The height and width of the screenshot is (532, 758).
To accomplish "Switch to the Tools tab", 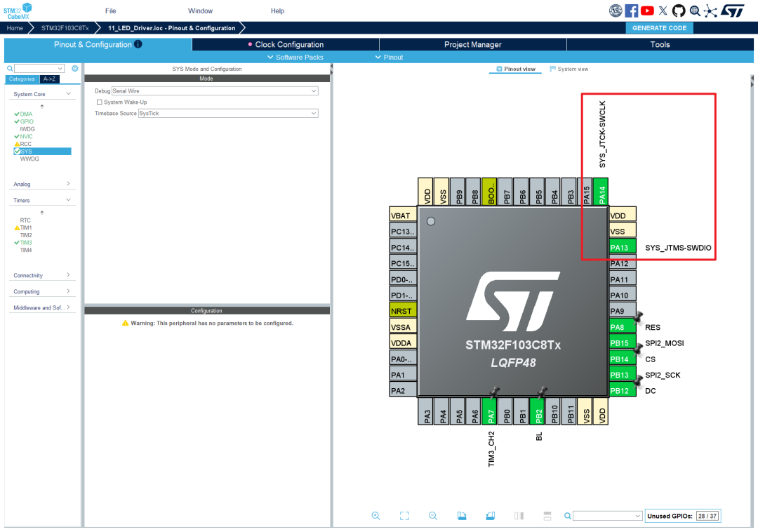I will [x=660, y=44].
